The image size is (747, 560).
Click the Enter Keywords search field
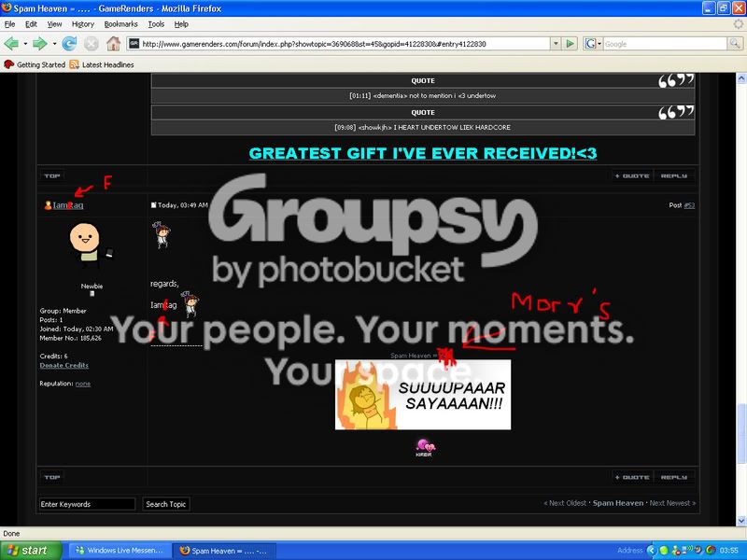[87, 504]
